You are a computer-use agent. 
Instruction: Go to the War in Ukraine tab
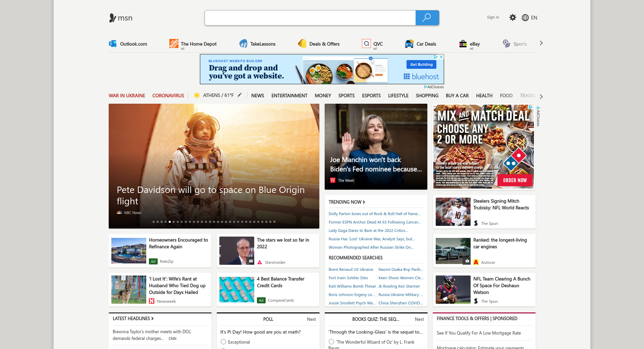[127, 96]
